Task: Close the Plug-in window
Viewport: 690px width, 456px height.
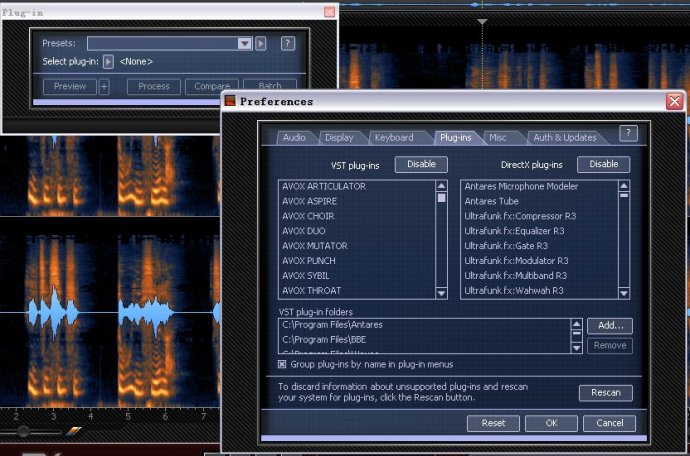Action: [329, 12]
